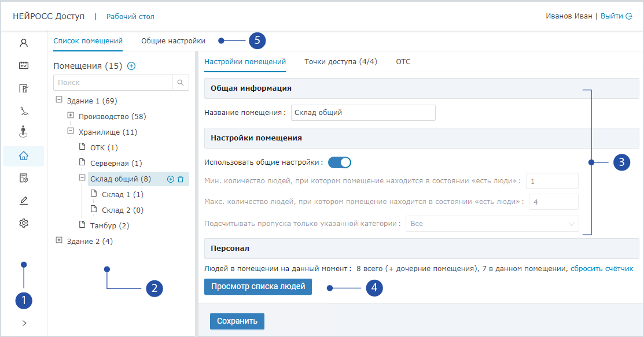
Task: Open the home rooms sidebar icon
Action: coord(24,155)
